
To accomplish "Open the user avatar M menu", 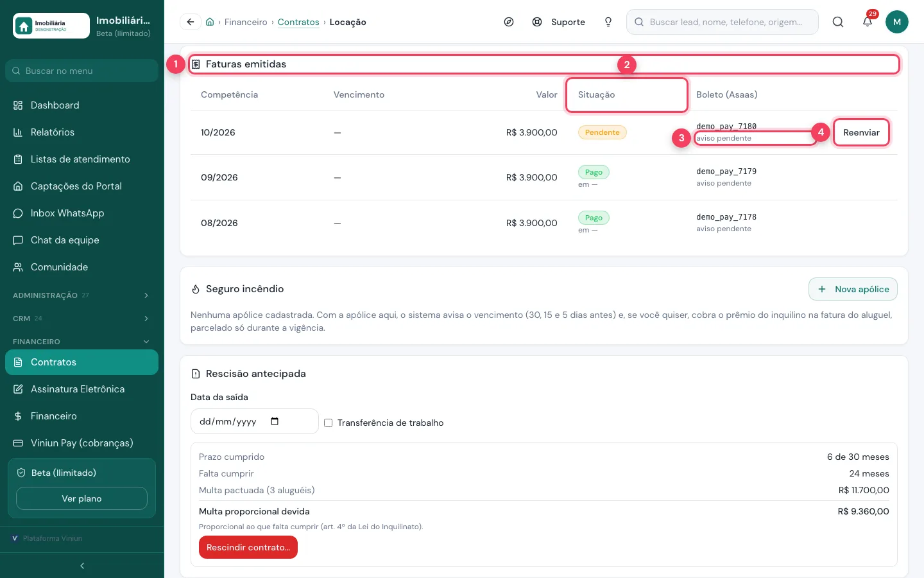I will 897,22.
